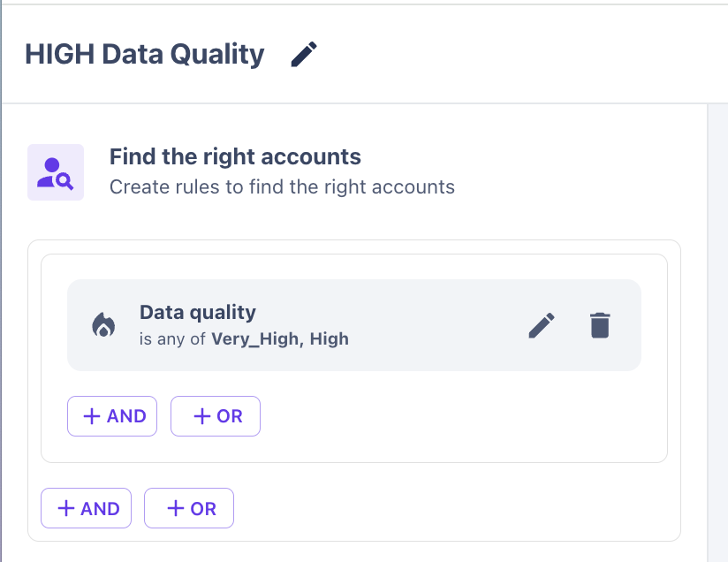Add an AND condition inside the inner rule group
This screenshot has height=562, width=728.
(x=112, y=416)
